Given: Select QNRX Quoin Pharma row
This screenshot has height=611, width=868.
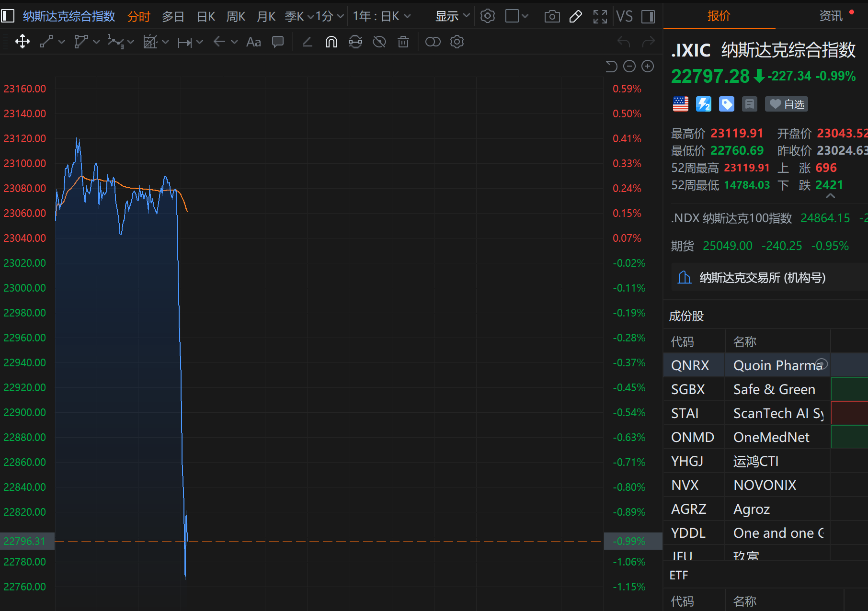Looking at the screenshot, I should pos(747,365).
